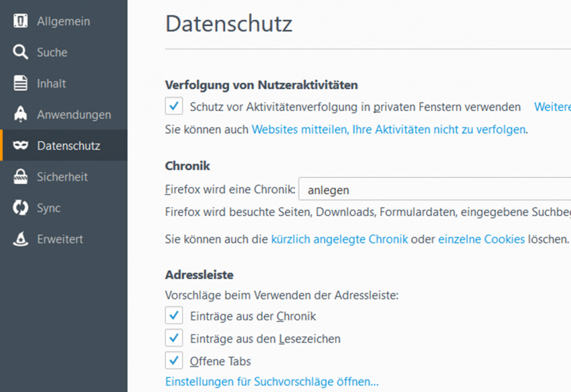Go to the Erweitert settings section
The width and height of the screenshot is (571, 392).
(60, 239)
